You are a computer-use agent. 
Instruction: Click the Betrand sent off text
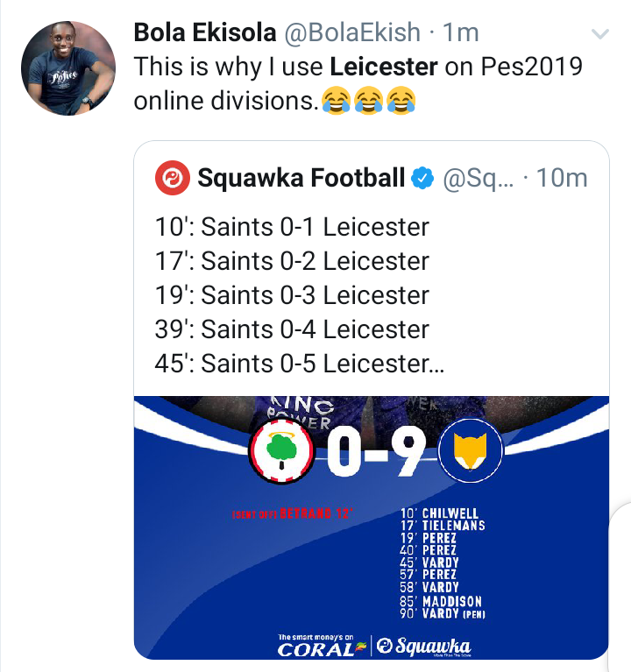[x=291, y=514]
